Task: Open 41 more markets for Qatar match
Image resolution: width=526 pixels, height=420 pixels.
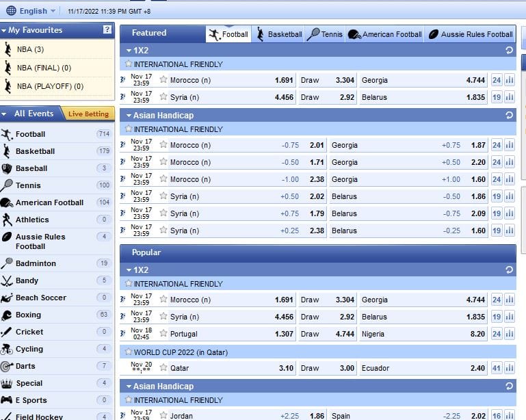Action: click(497, 368)
